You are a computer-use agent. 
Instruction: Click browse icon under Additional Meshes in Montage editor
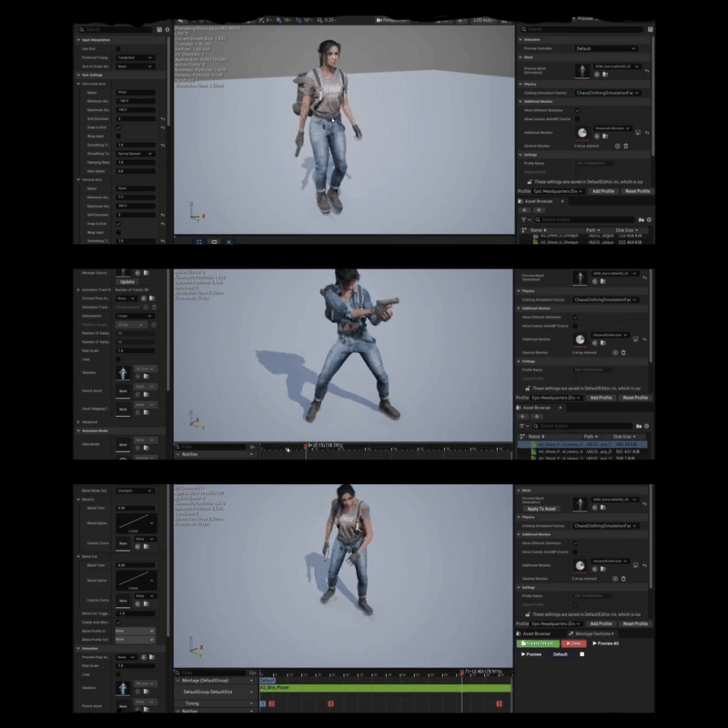coord(603,569)
